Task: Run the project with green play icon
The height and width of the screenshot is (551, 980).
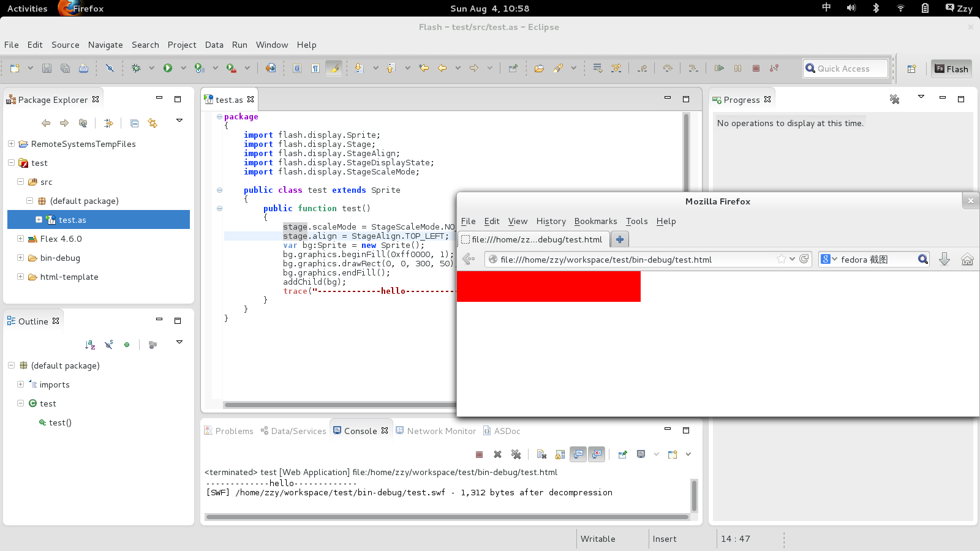Action: tap(168, 68)
